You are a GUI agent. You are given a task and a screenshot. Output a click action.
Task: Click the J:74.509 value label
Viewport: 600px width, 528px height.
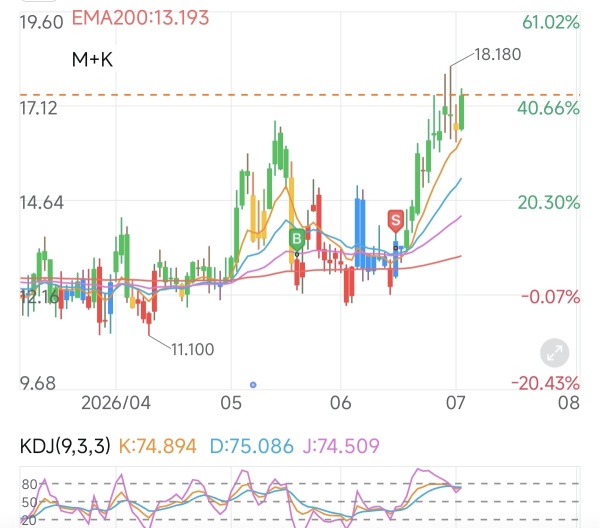[341, 446]
